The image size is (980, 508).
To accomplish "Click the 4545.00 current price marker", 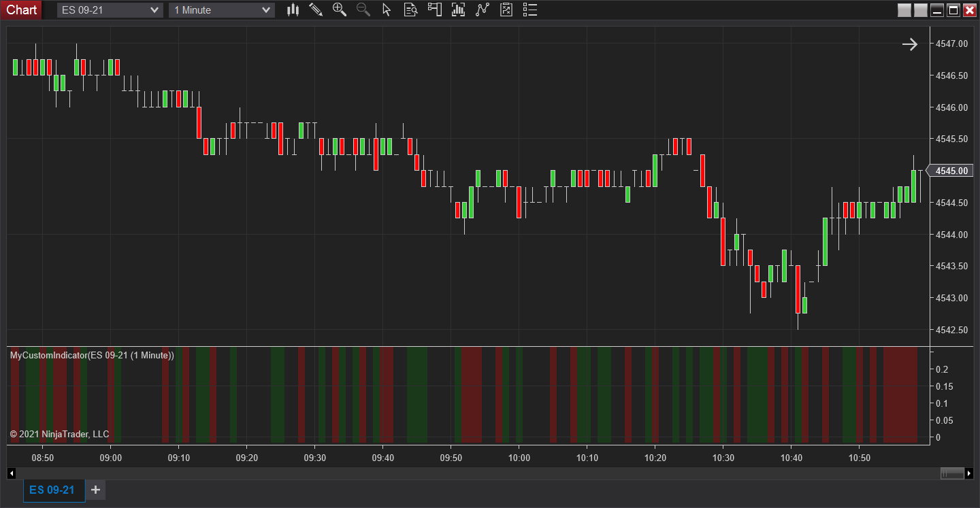I will 951,171.
